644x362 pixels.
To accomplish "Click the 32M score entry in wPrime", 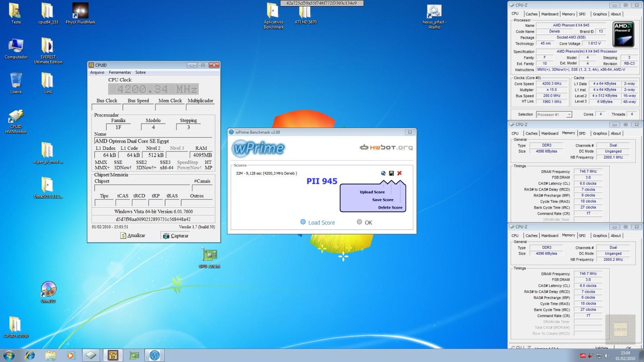I will click(x=266, y=173).
